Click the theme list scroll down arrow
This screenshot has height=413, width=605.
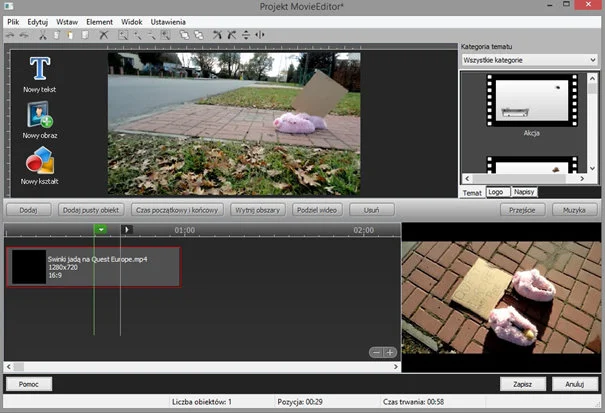tap(593, 168)
